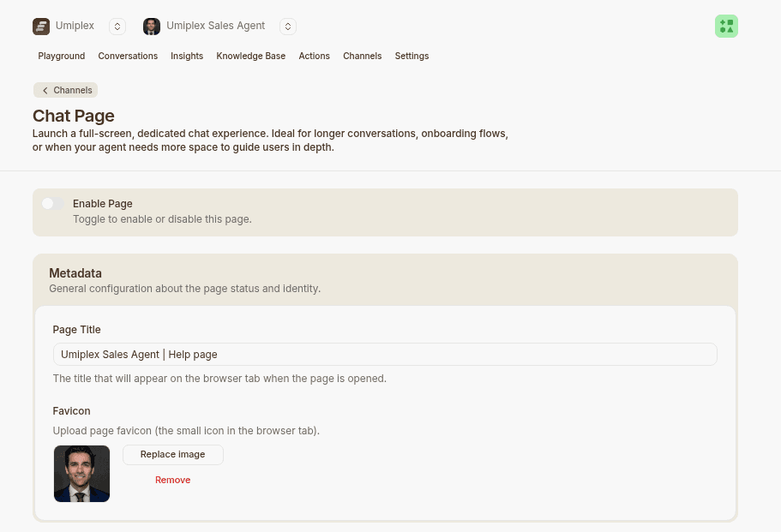The height and width of the screenshot is (532, 781).
Task: Click the red Remove link
Action: [x=173, y=480]
